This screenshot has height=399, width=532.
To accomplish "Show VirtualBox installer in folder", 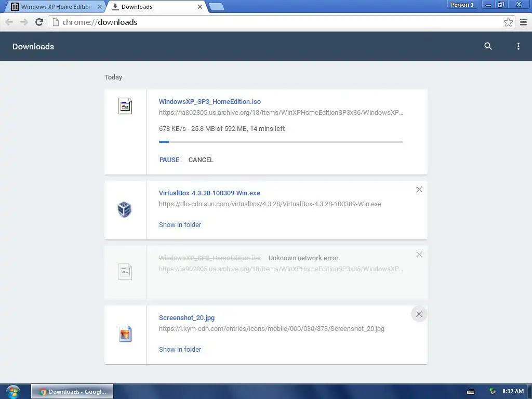I will 180,224.
